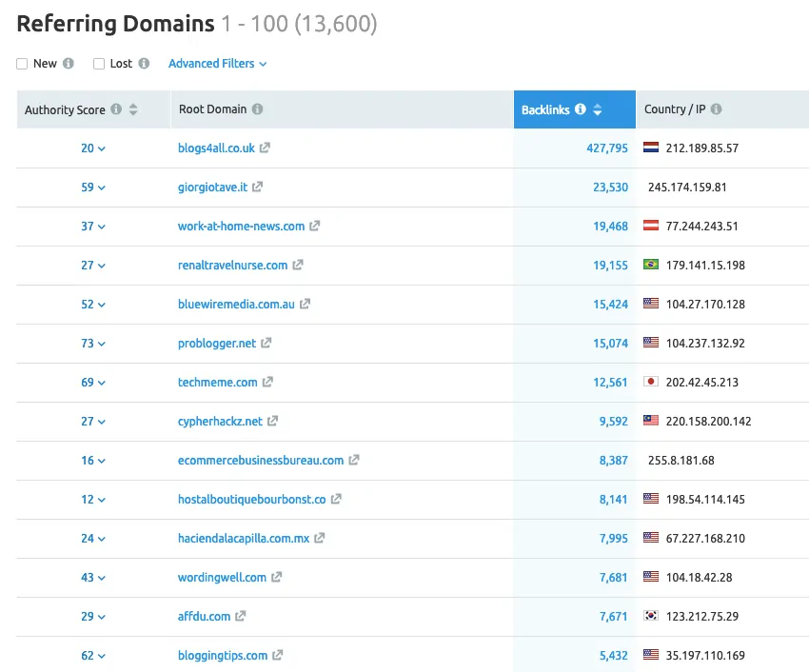Open external link icon for blogs4all.co.uk

[x=265, y=148]
